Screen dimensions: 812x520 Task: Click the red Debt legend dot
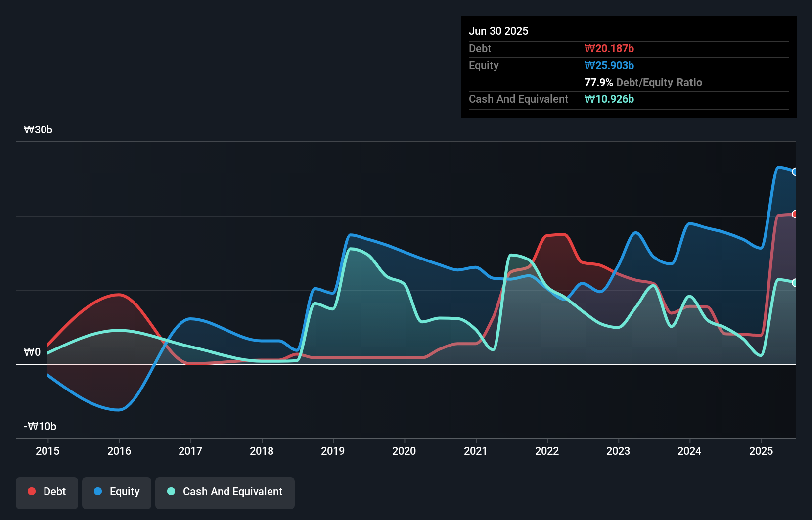coord(31,491)
